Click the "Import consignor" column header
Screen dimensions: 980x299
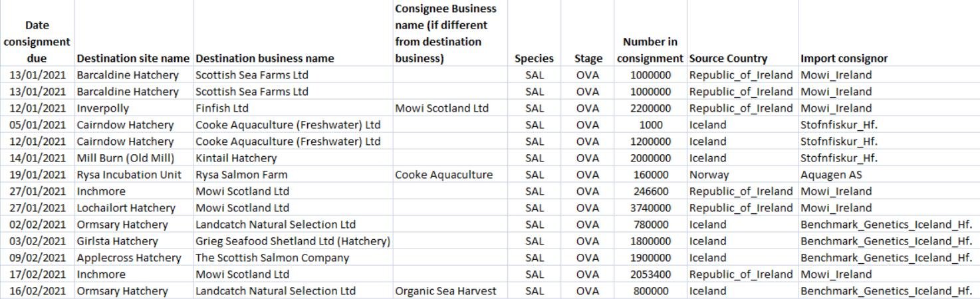tap(844, 58)
